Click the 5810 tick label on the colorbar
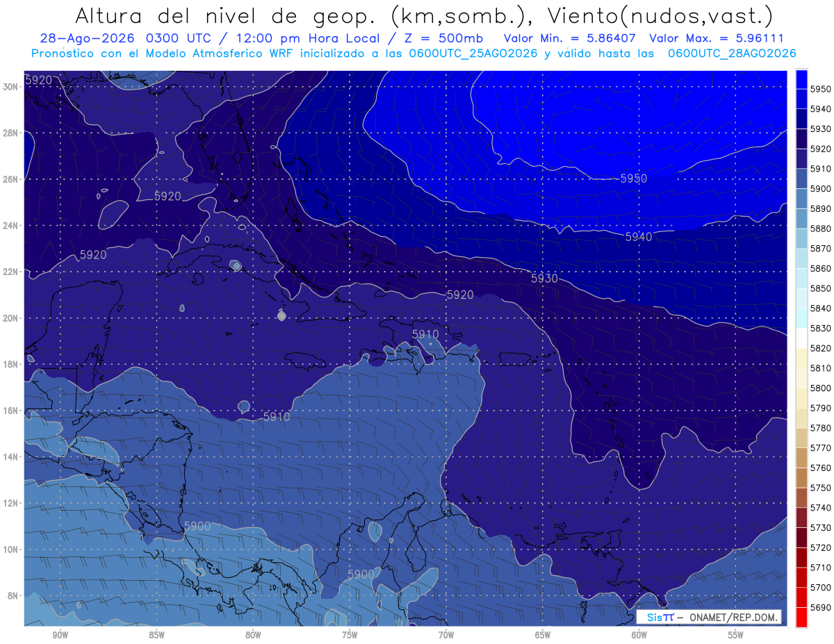The image size is (834, 644). 821,368
